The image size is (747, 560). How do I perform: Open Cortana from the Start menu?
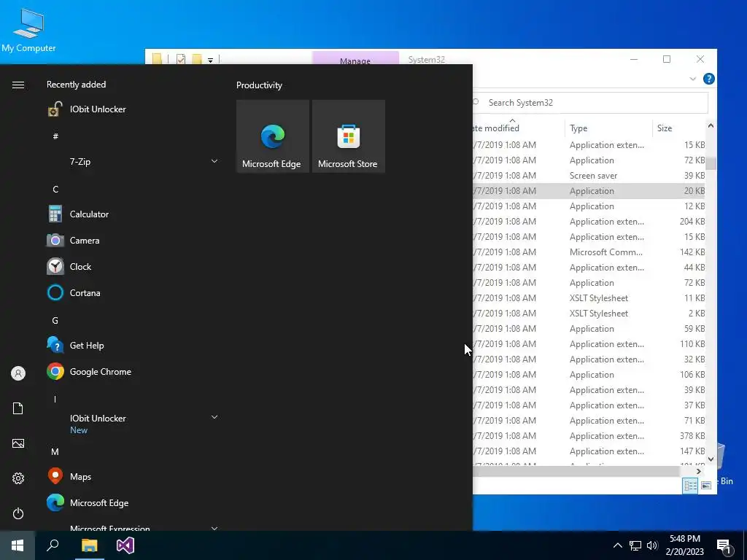(x=131, y=293)
